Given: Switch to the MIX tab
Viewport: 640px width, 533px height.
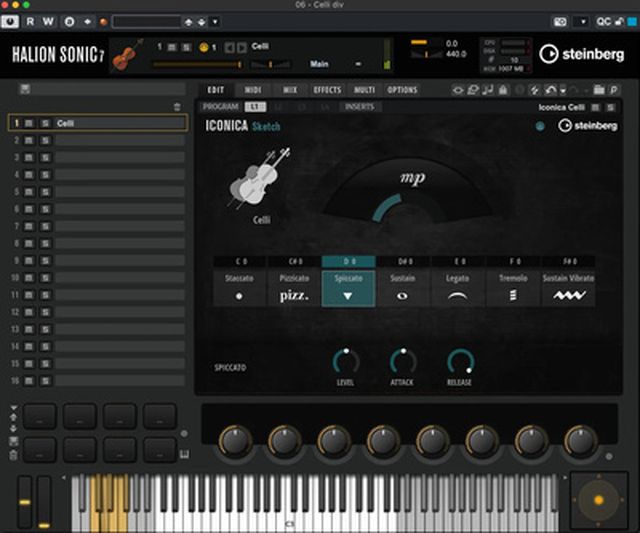Looking at the screenshot, I should 290,90.
